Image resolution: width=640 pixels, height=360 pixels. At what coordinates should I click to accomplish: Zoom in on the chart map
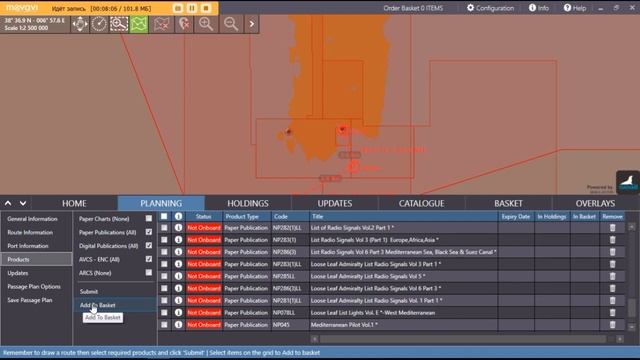(206, 24)
